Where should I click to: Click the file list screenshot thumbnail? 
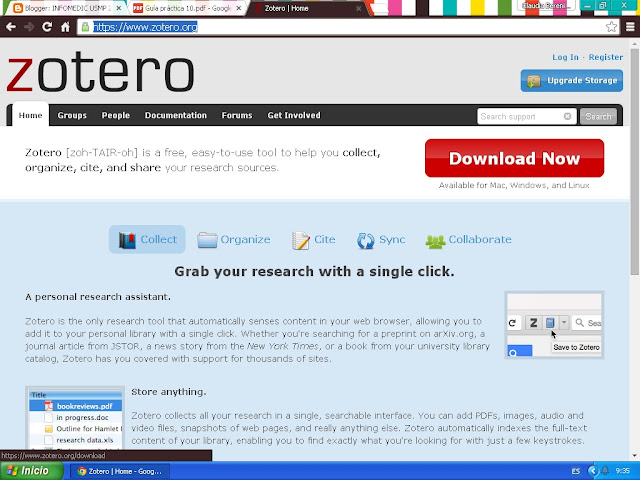(75, 417)
